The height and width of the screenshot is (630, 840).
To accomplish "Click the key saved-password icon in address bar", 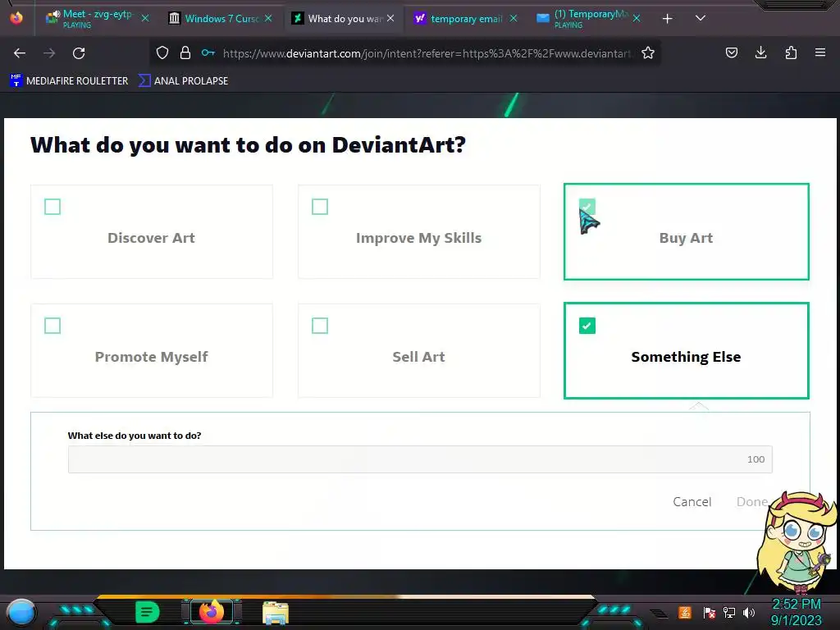I will coord(208,52).
